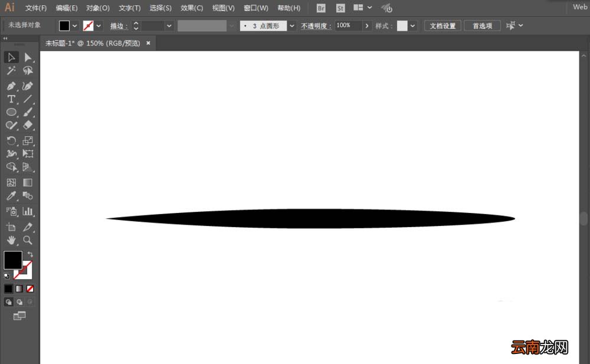The height and width of the screenshot is (364, 590).
Task: Select the Free Transform tool
Action: tap(28, 153)
